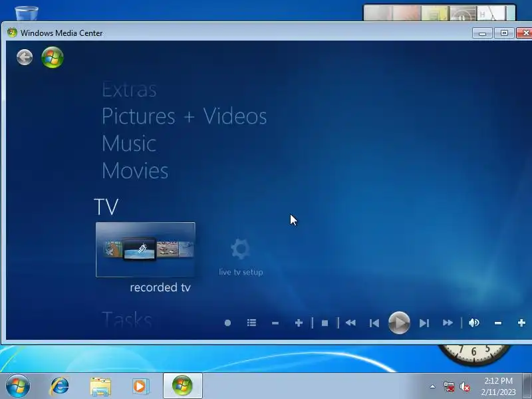Start playback with the Play button

[399, 323]
